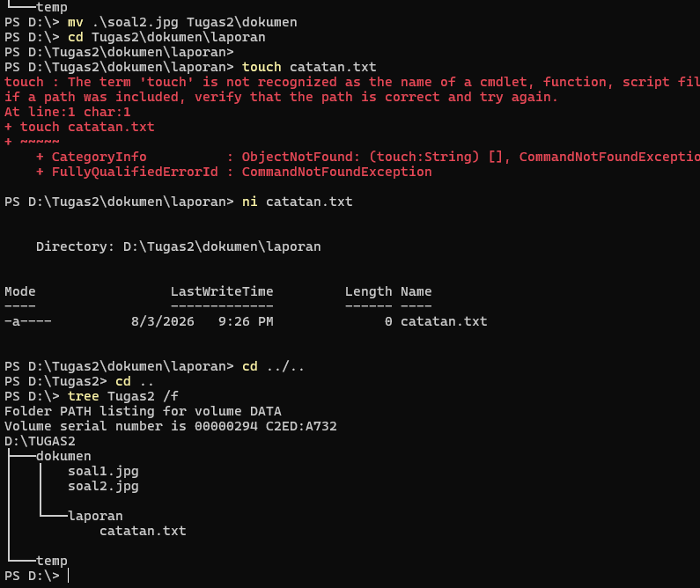Viewport: 700px width, 588px height.
Task: Click the cursor at the last PS D:\> prompt
Action: [x=69, y=576]
